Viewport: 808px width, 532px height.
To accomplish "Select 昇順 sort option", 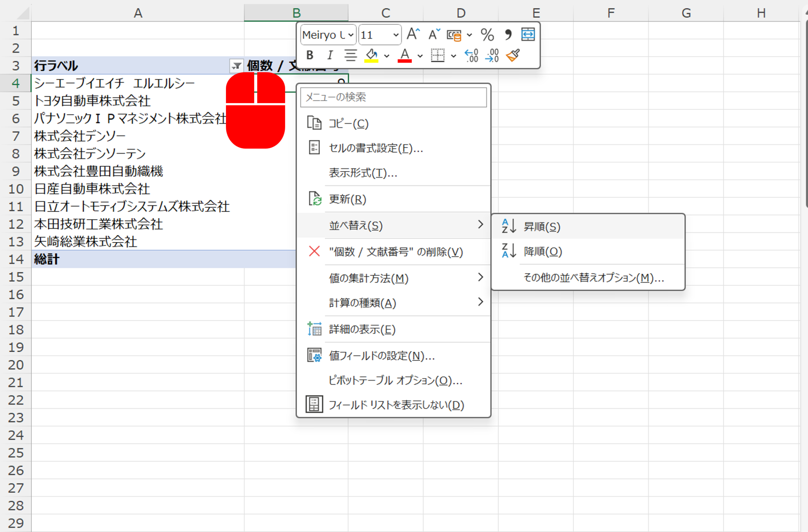I will click(542, 227).
